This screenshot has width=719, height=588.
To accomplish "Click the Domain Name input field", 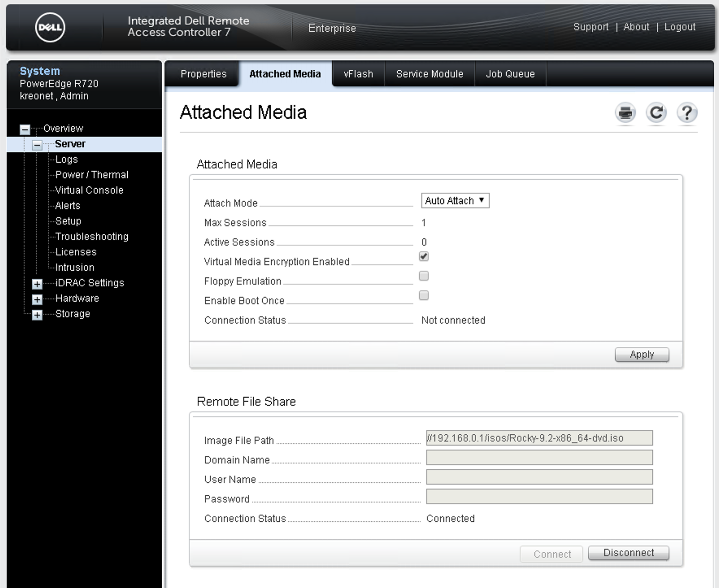I will tap(539, 457).
